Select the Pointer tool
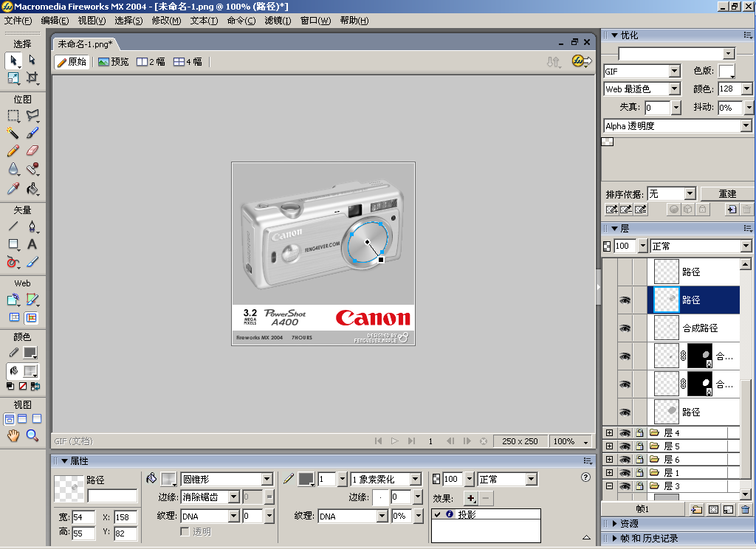756x549 pixels. click(x=13, y=61)
